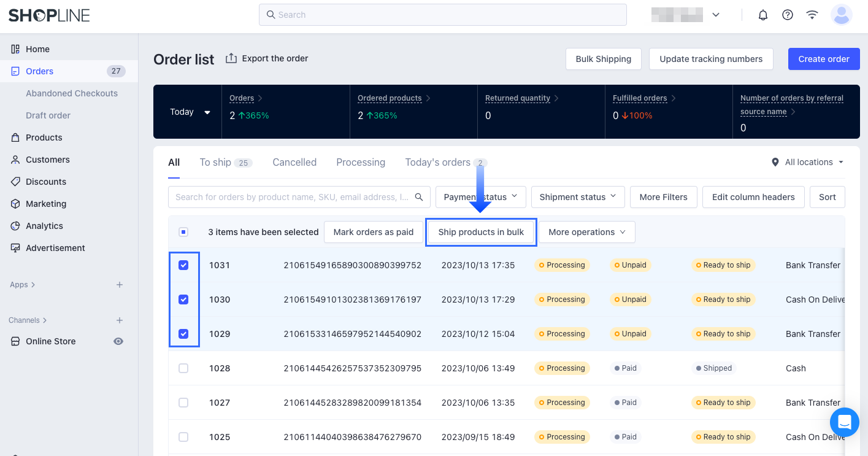Click the Wi-Fi signal icon in header
868x456 pixels.
click(x=812, y=15)
